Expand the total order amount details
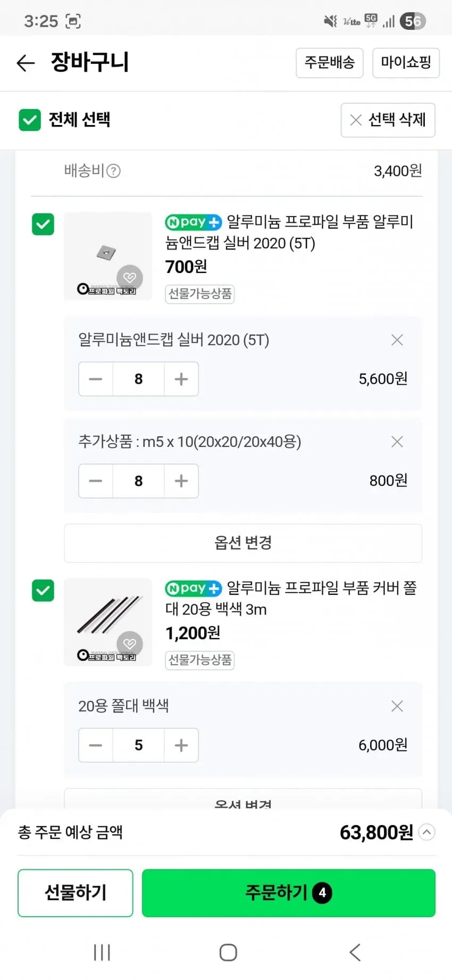Viewport: 452px width, 980px height. point(426,832)
